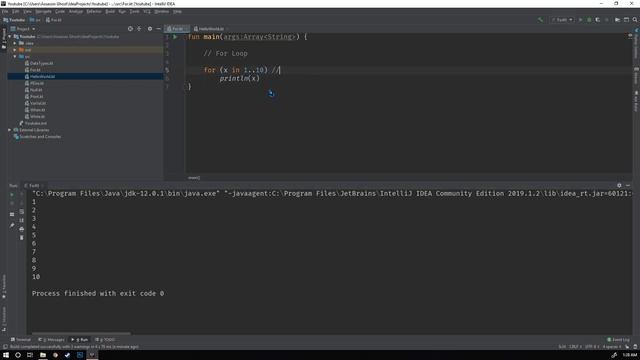Screen dimensions: 640x360
Task: Open Cortana search circle on taskbar
Action: (x=18, y=355)
